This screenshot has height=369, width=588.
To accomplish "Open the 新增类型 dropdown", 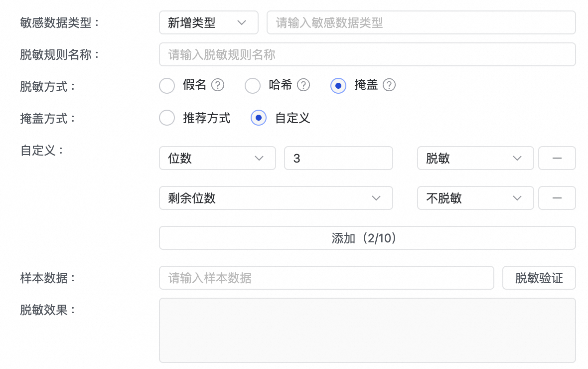I will [x=208, y=22].
